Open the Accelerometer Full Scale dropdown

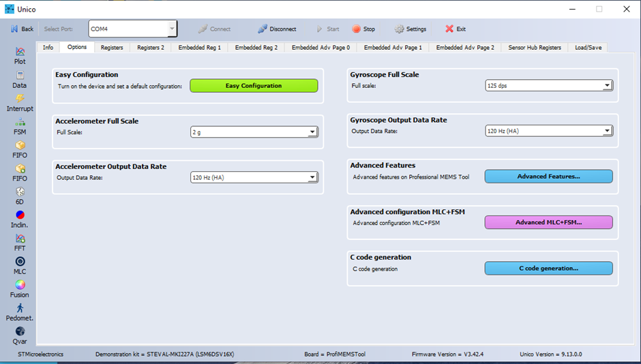click(254, 132)
